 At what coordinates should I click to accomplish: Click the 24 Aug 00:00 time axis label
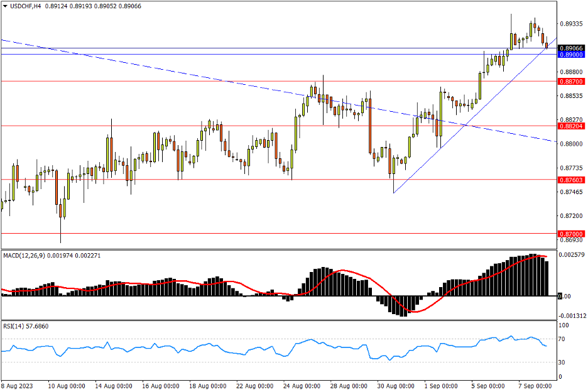pos(302,385)
